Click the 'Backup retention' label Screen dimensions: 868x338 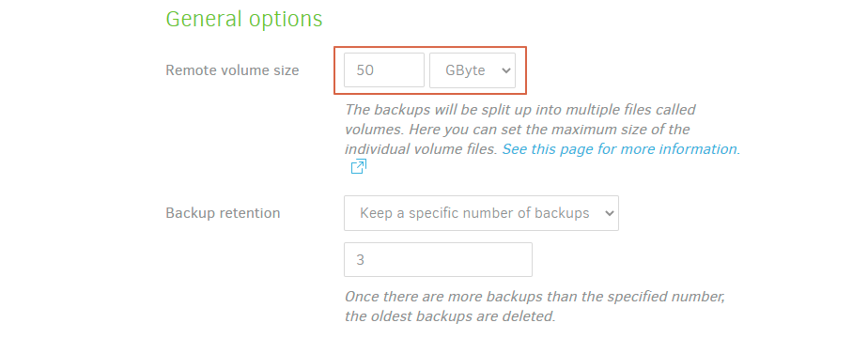click(x=223, y=213)
